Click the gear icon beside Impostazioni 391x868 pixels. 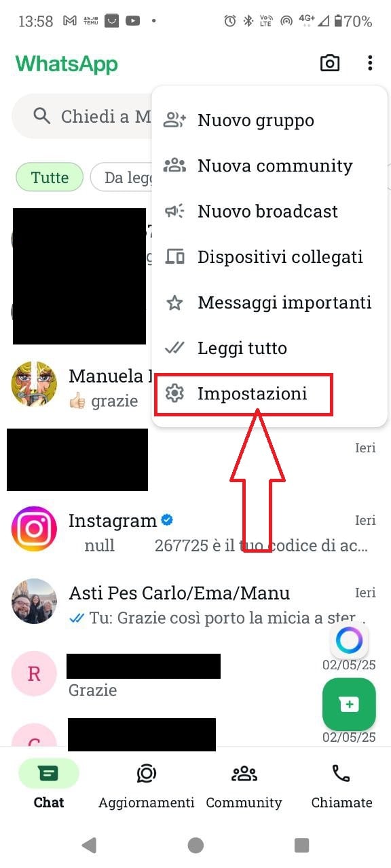point(175,393)
